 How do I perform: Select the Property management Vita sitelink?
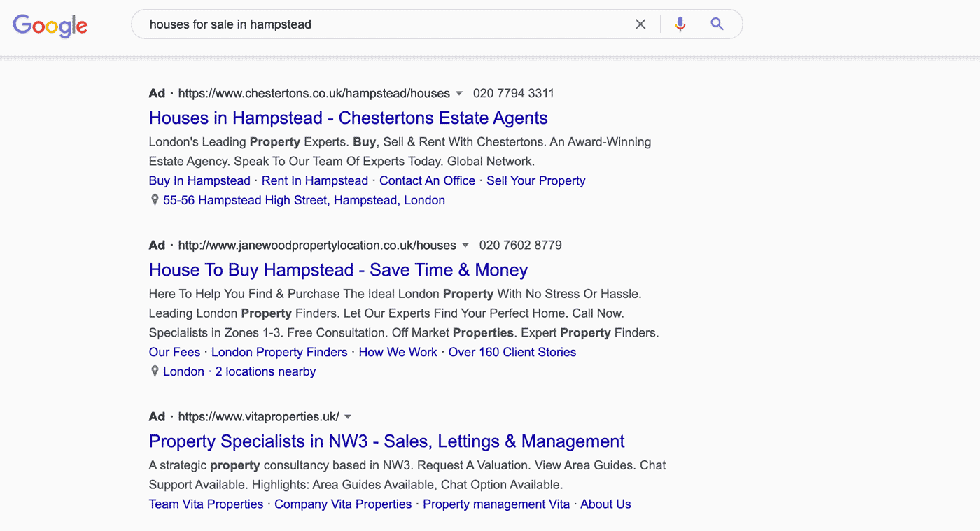496,504
